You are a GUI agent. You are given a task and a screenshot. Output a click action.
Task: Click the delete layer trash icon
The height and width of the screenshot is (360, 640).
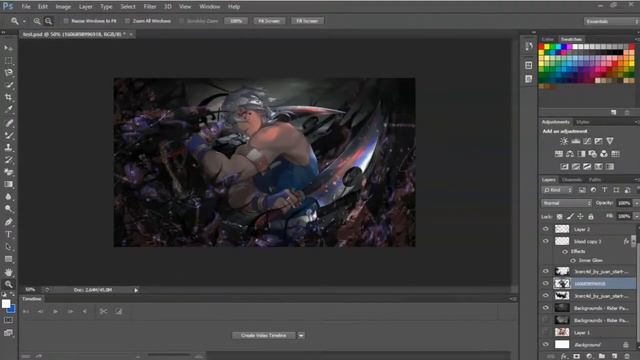pos(627,356)
